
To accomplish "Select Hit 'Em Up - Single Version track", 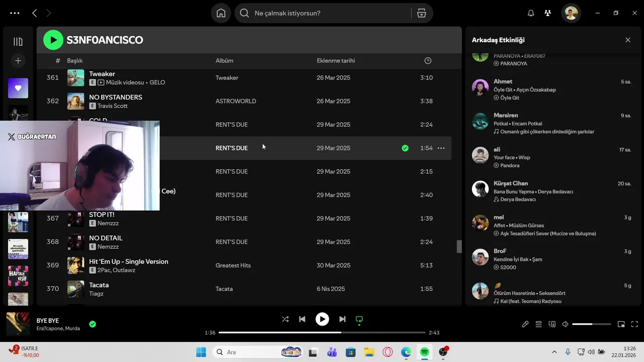I will click(129, 261).
